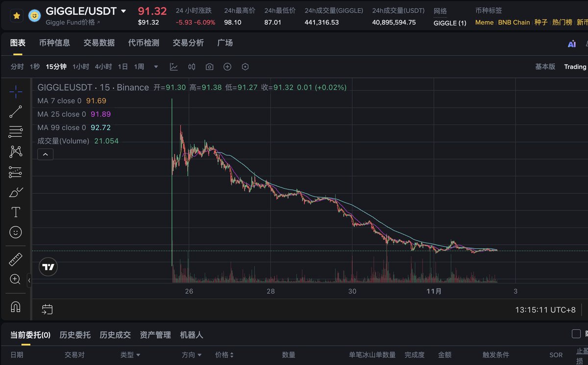
Task: Click the Meme tag
Action: (x=485, y=23)
